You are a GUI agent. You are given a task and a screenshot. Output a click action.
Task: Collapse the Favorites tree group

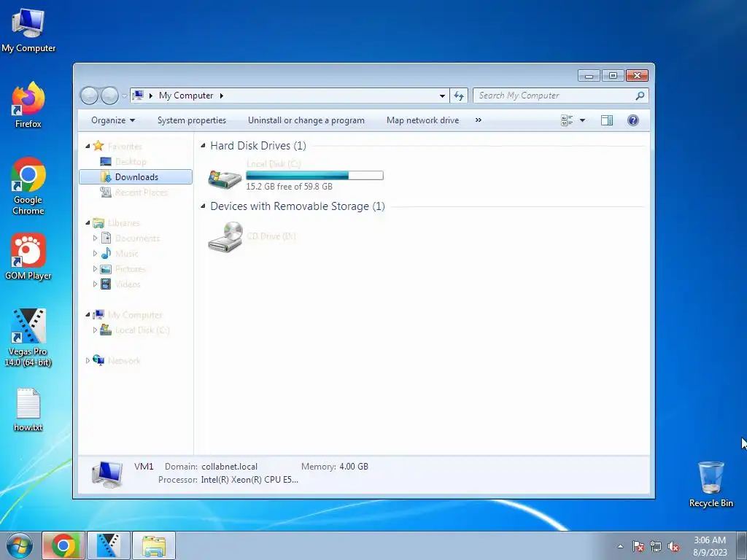[x=88, y=146]
